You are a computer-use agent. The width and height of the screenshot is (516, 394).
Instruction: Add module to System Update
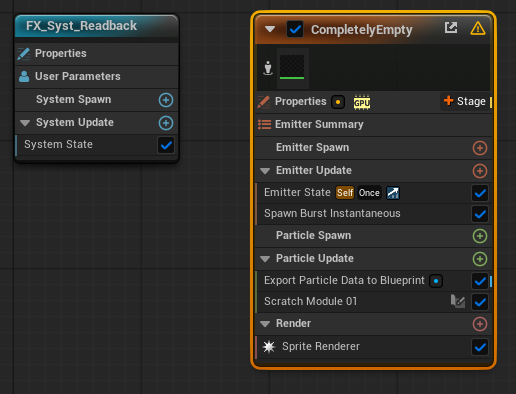click(x=166, y=123)
